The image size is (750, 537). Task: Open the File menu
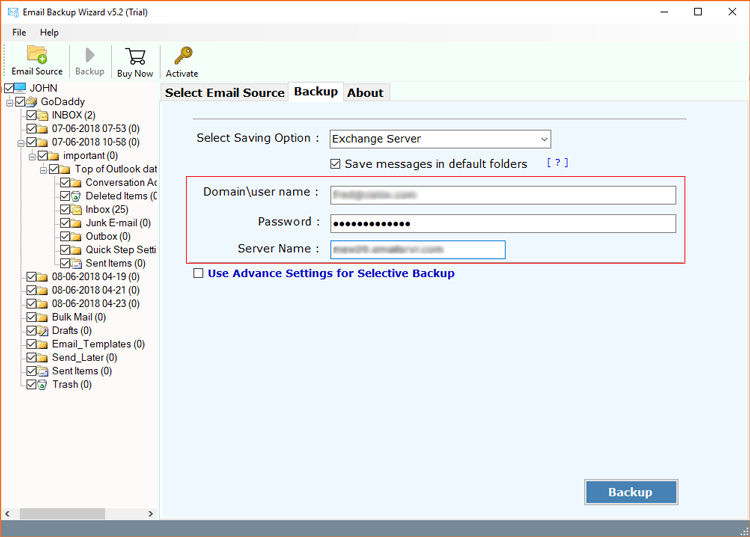19,33
